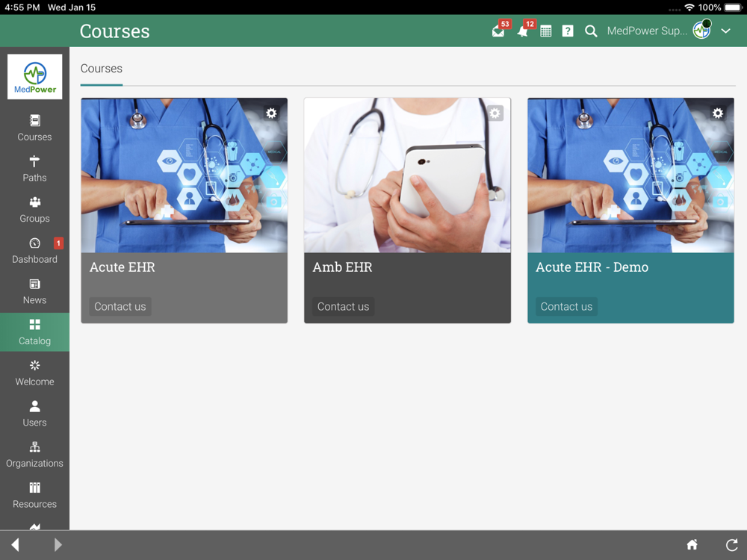The width and height of the screenshot is (747, 560).
Task: Open the Acute EHR course thumbnail
Action: (x=185, y=175)
